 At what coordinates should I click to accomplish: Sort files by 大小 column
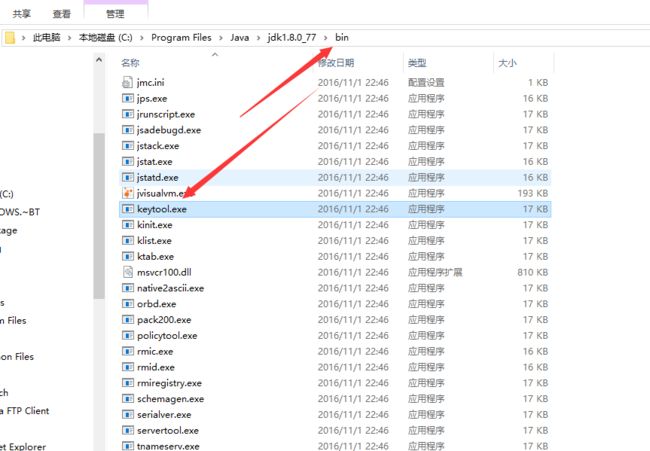(x=507, y=63)
